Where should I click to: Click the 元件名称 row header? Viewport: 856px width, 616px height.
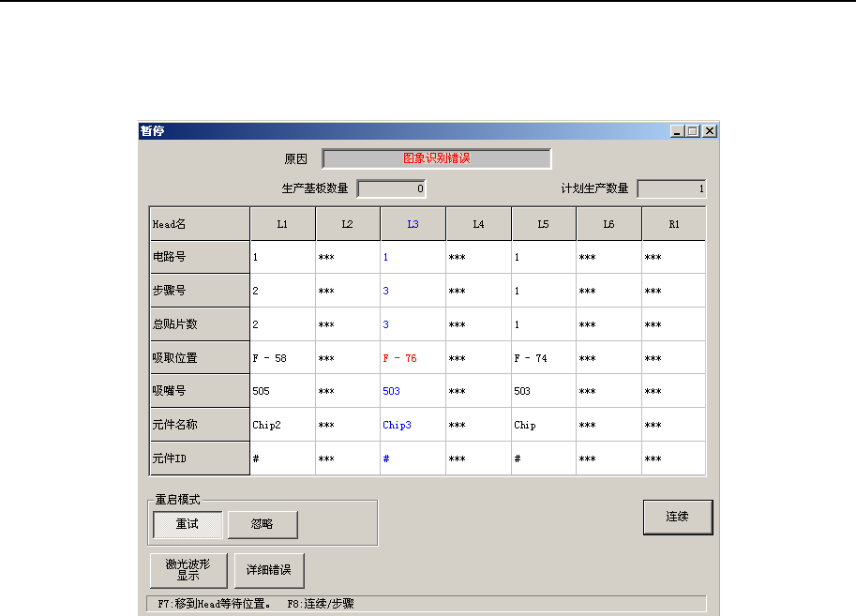(200, 425)
